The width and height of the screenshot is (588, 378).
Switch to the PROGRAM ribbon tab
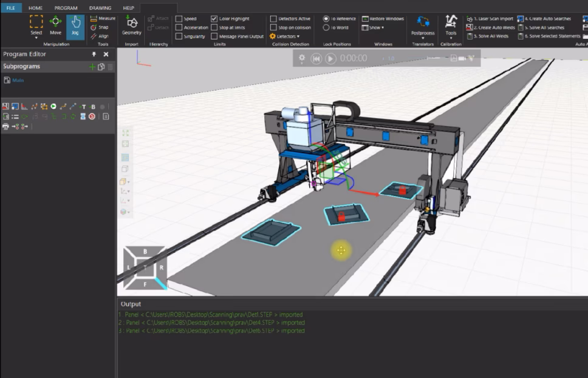click(x=66, y=8)
